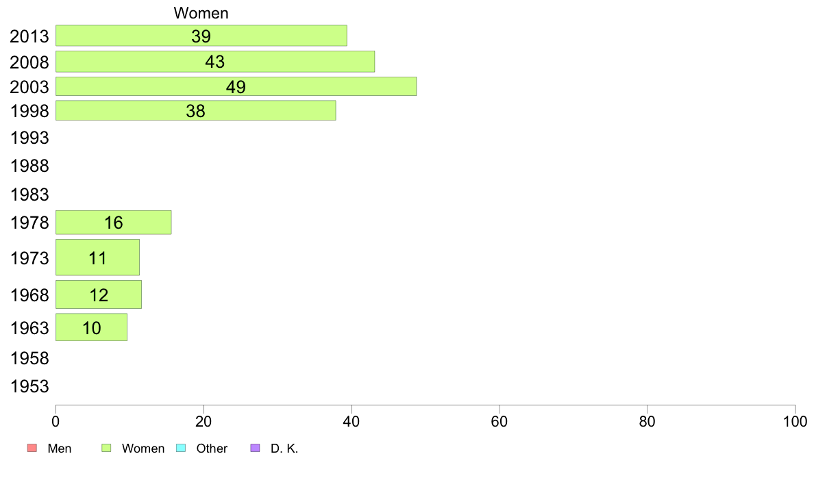Click the 100 tick on x-axis
This screenshot has width=814, height=504.
click(795, 421)
